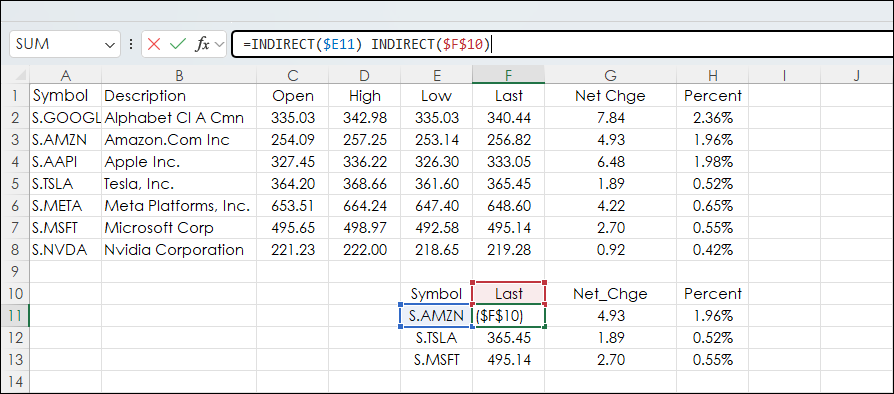This screenshot has width=894, height=394.
Task: Select column C header
Action: pos(292,75)
